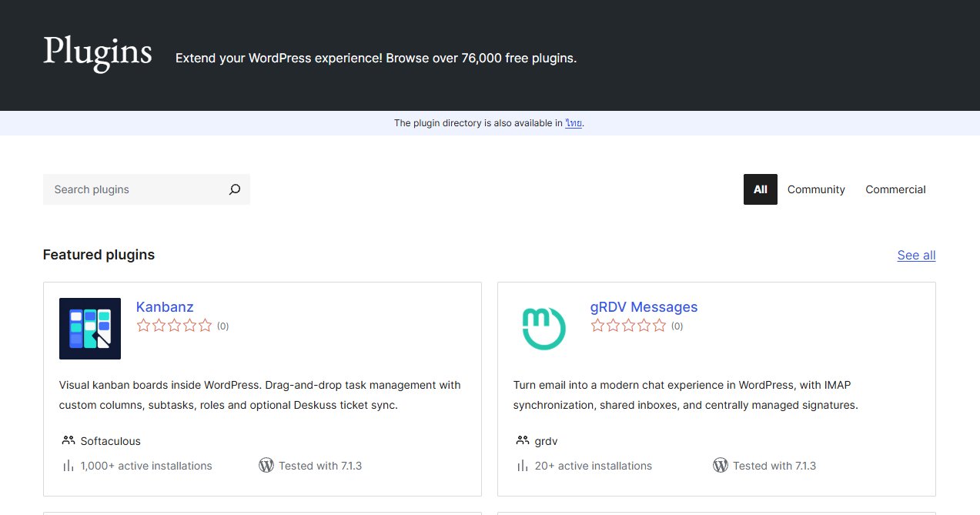This screenshot has width=980, height=515.
Task: Select the All filter tab
Action: (x=761, y=189)
